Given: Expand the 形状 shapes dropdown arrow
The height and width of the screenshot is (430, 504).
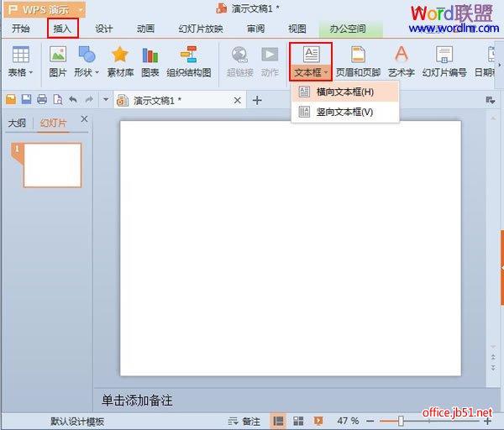Looking at the screenshot, I should pyautogui.click(x=97, y=73).
